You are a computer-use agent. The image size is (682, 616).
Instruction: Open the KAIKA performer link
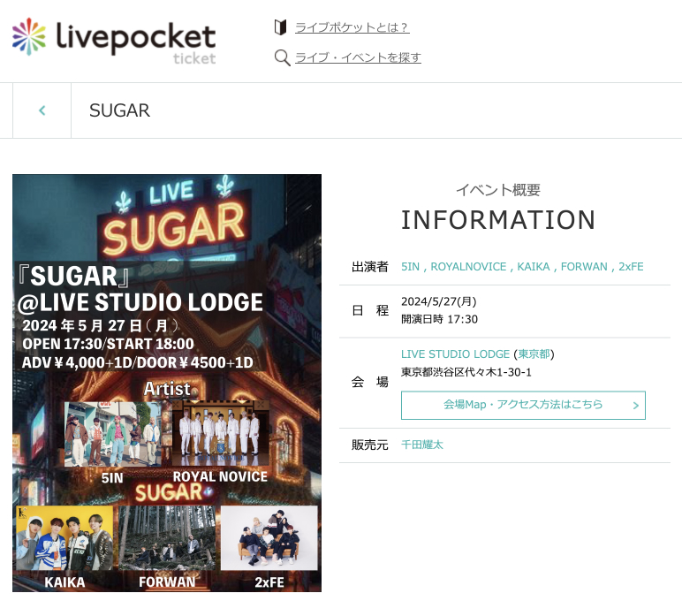click(x=534, y=266)
